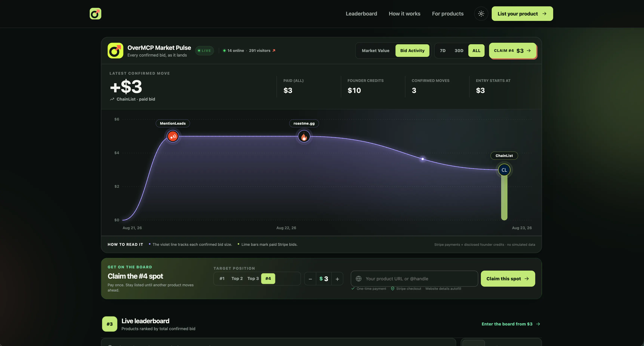644x346 pixels.
Task: Select target position Top 3
Action: [x=253, y=279]
